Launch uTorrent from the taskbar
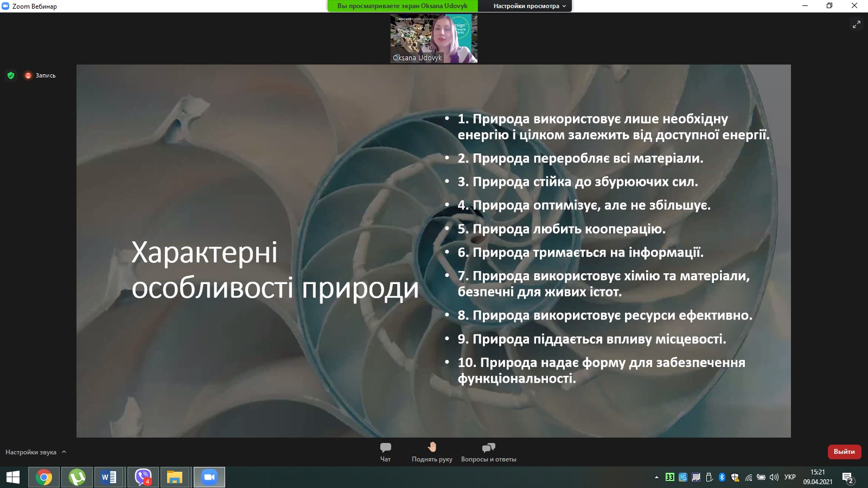This screenshot has width=868, height=488. 78,477
